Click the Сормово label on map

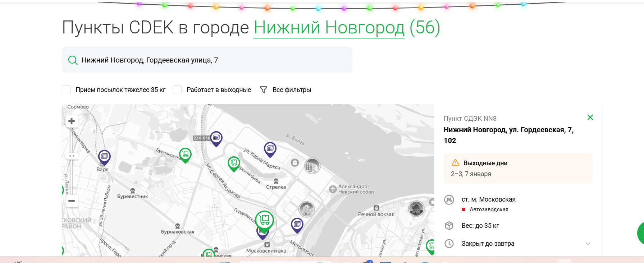tap(78, 107)
